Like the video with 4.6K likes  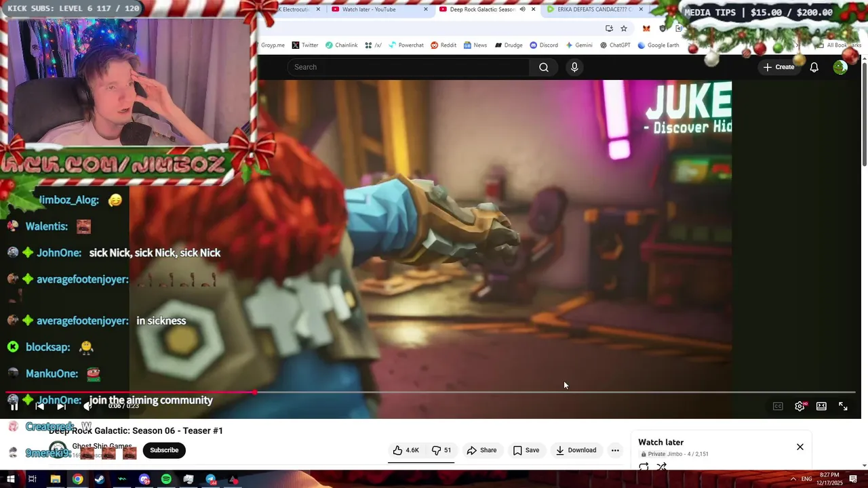pyautogui.click(x=406, y=450)
